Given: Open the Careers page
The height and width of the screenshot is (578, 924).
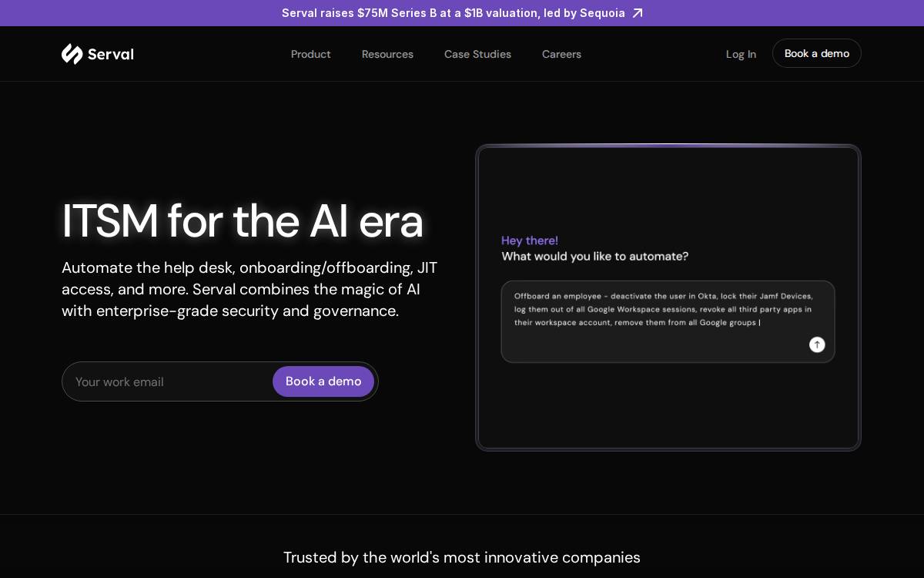Looking at the screenshot, I should (x=561, y=54).
